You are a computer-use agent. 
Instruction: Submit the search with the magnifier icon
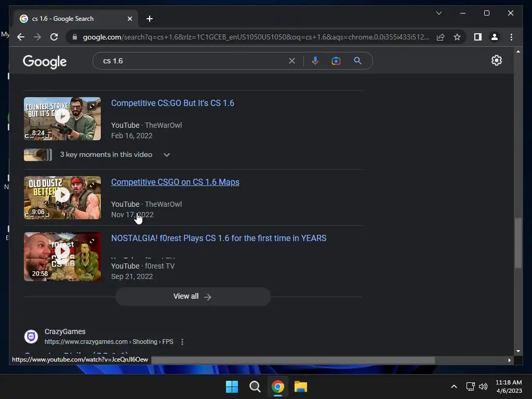(357, 61)
